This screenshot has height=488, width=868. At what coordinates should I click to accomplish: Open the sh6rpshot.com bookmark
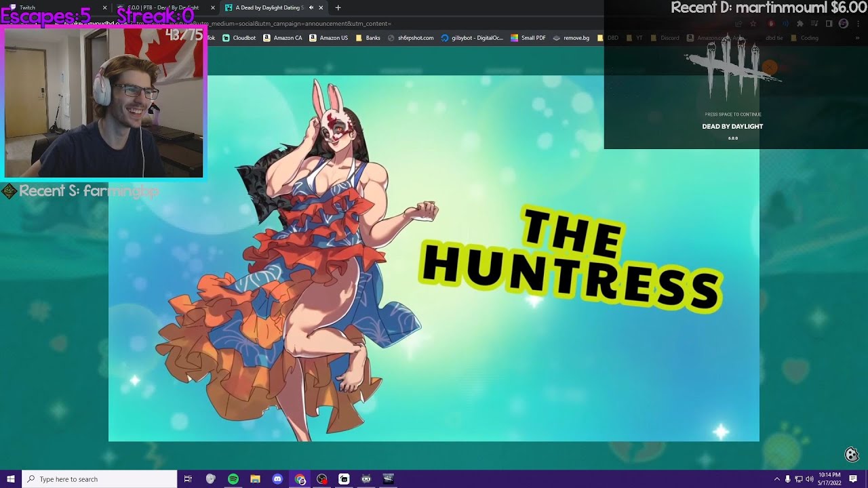coord(411,38)
